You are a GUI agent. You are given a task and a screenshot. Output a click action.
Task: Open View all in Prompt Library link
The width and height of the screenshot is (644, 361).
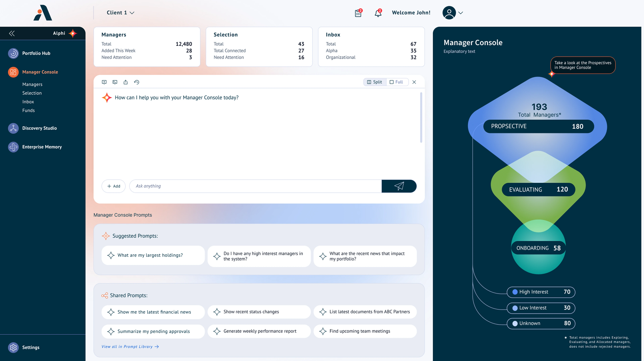point(130,347)
